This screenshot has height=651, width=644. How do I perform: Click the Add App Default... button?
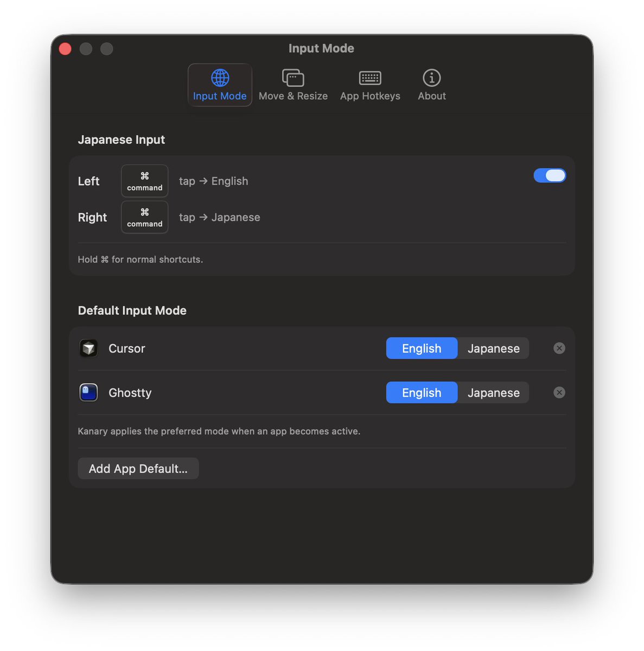[x=138, y=469]
